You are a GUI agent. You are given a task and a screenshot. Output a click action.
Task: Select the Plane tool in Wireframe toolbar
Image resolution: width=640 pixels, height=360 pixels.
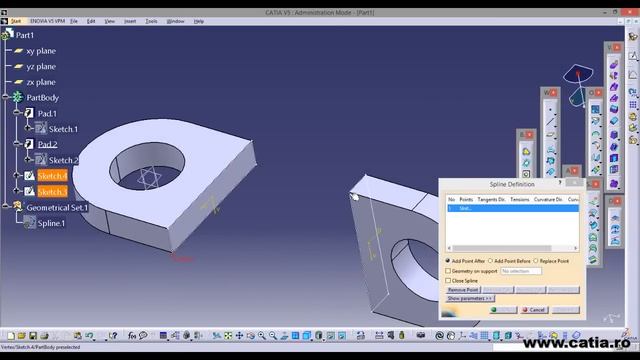[x=551, y=135]
